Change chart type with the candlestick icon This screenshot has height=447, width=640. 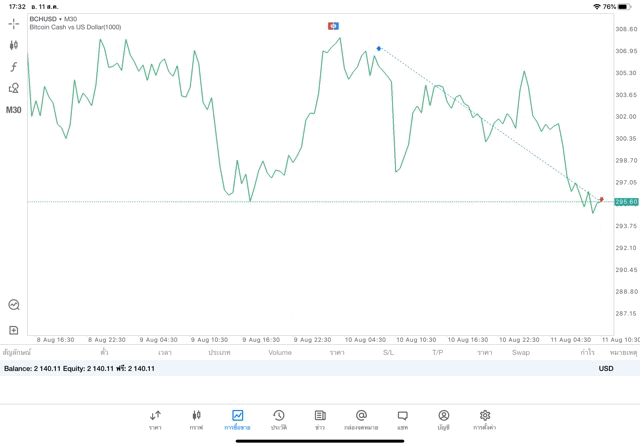13,45
